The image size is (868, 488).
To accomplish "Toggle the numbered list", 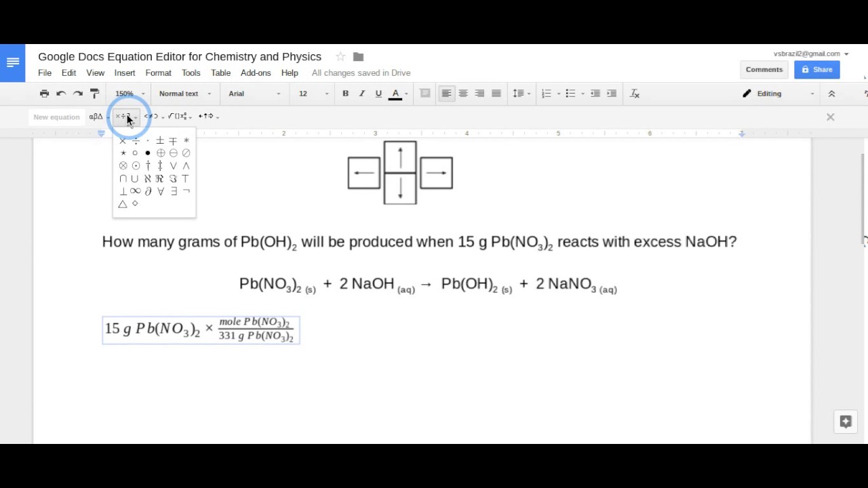I will 547,94.
